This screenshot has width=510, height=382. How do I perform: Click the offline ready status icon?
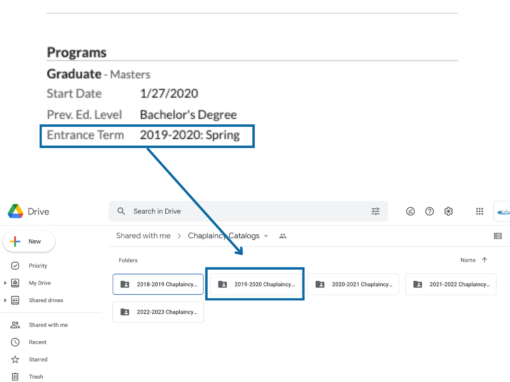(410, 211)
